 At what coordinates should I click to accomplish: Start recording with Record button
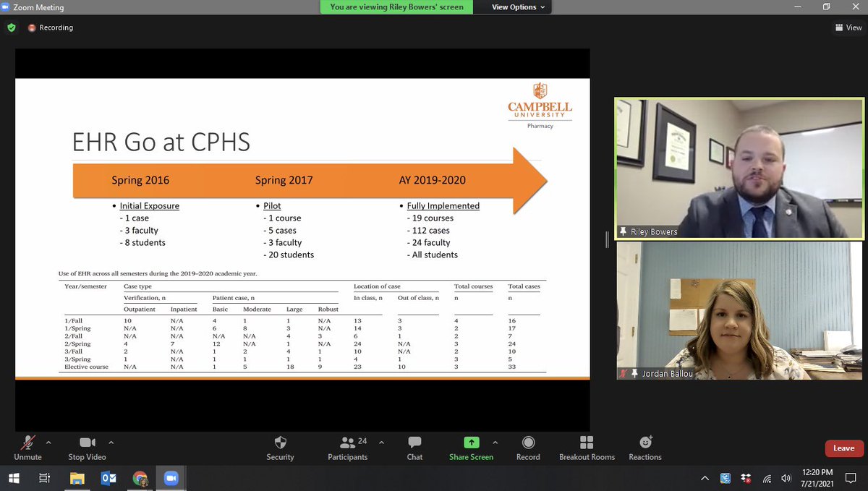(528, 448)
